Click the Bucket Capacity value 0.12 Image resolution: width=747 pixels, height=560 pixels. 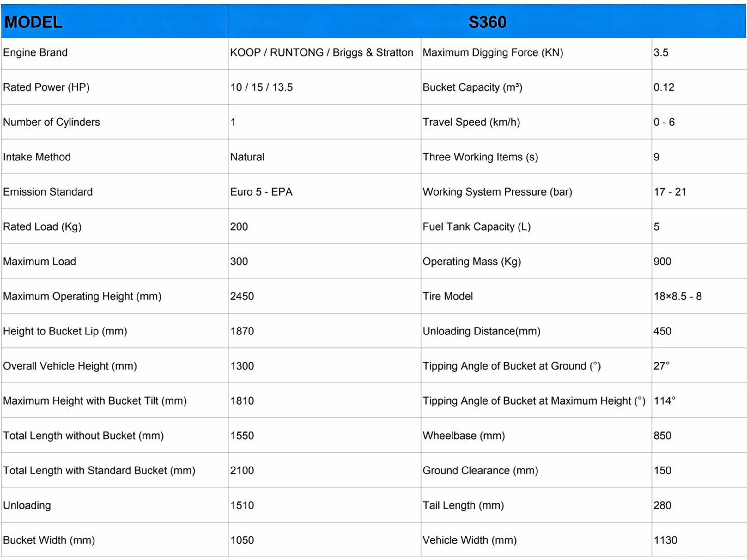[x=663, y=87]
